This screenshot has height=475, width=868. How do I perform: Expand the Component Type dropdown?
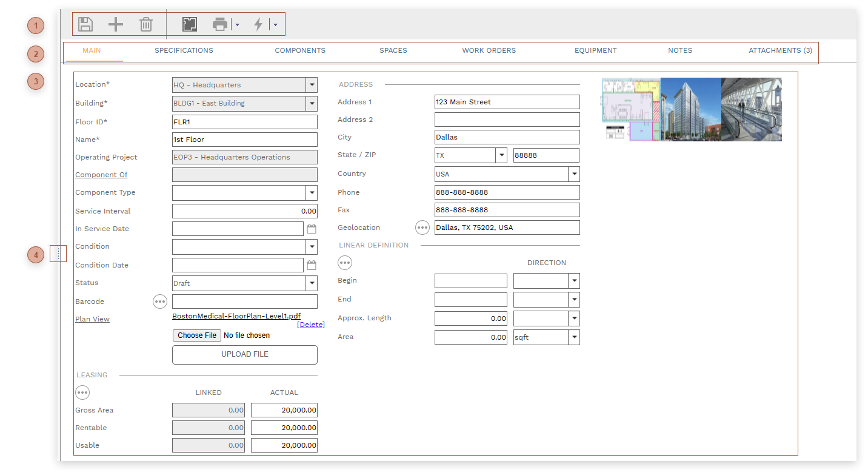(x=311, y=193)
